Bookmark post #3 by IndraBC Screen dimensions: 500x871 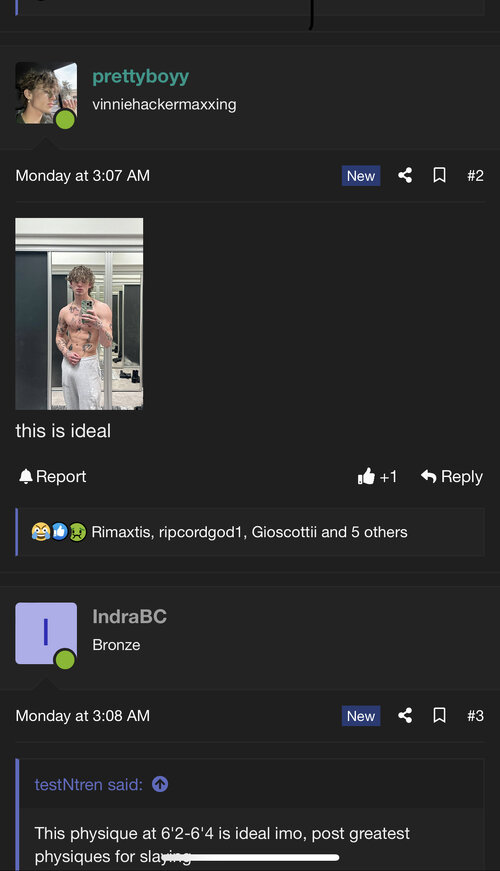(x=439, y=715)
